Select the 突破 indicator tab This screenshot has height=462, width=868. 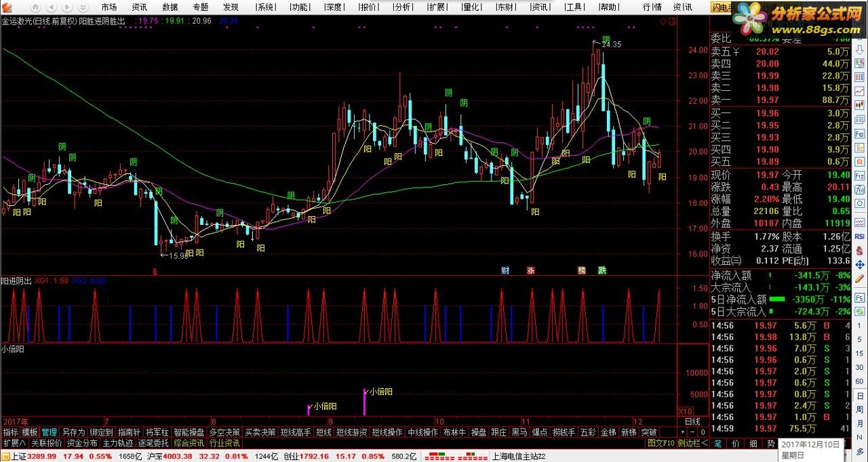[648, 432]
